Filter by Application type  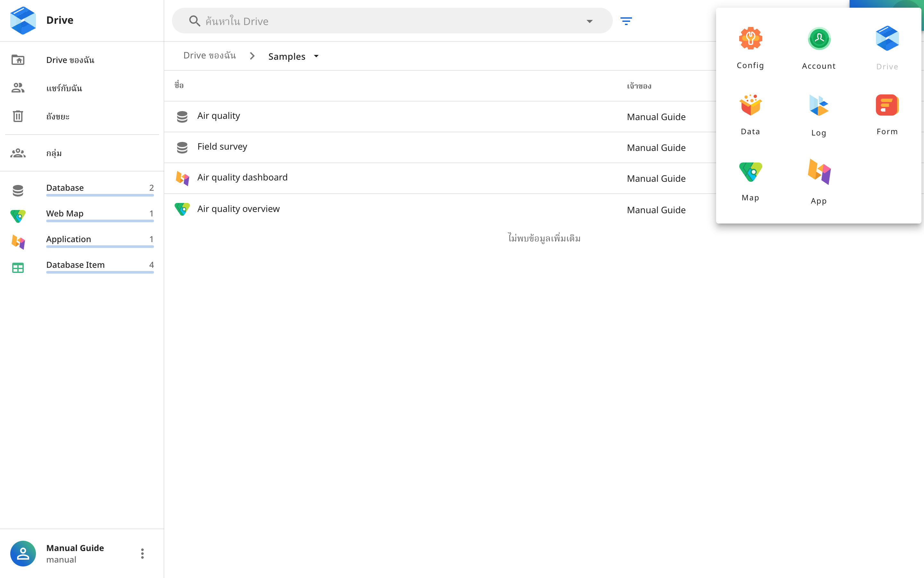pyautogui.click(x=82, y=241)
